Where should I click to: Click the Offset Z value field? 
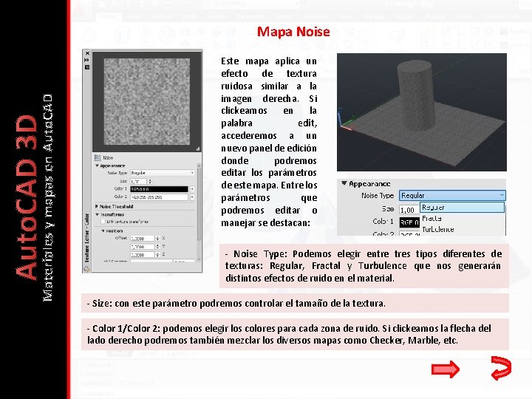[142, 255]
